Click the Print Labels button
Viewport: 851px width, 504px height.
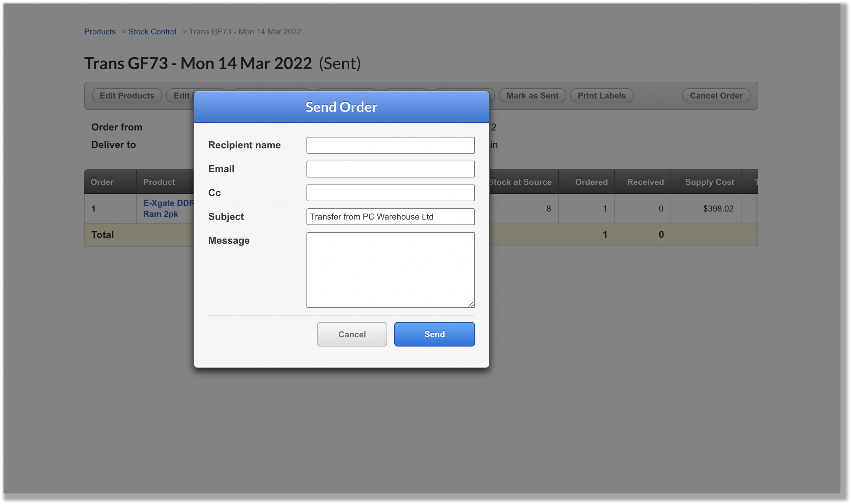[x=602, y=96]
